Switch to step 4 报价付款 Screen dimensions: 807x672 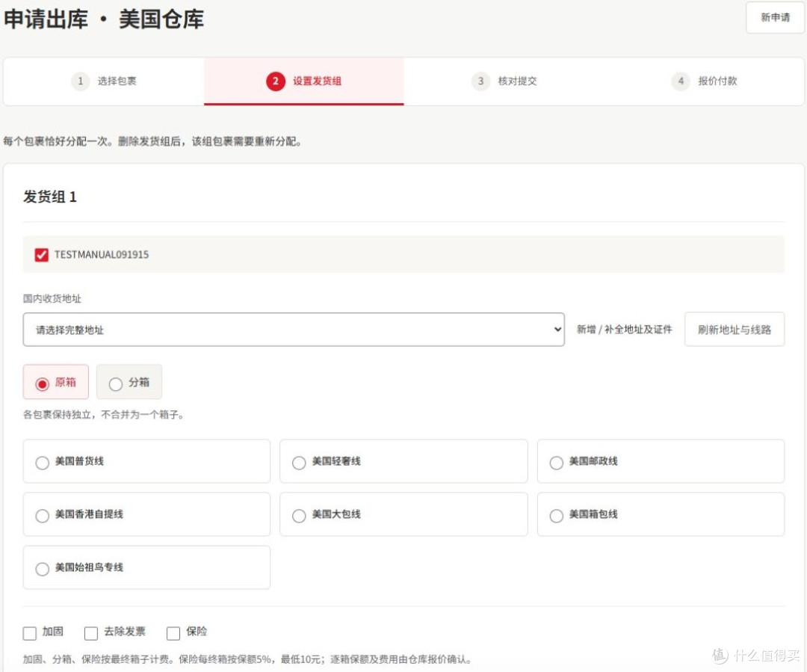704,81
